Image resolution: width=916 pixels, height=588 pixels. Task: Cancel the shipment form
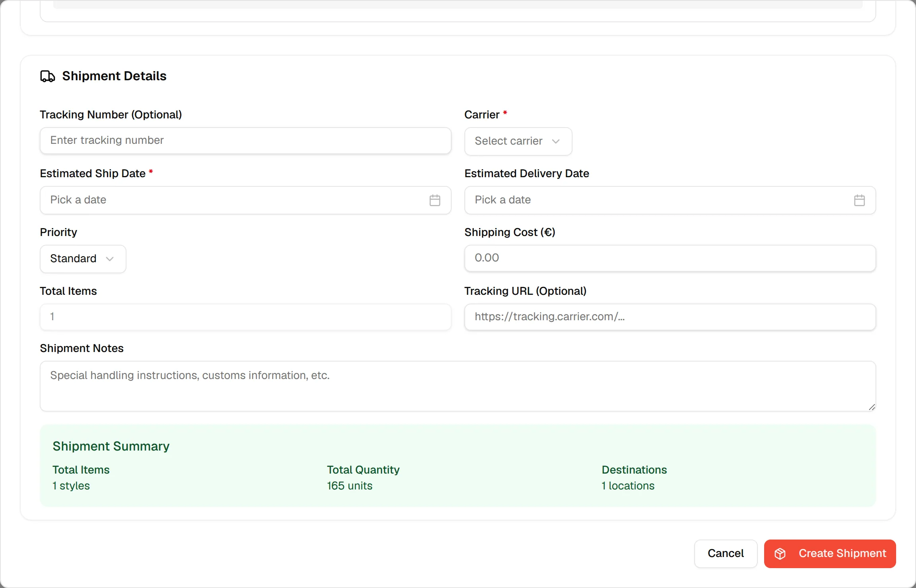(726, 554)
